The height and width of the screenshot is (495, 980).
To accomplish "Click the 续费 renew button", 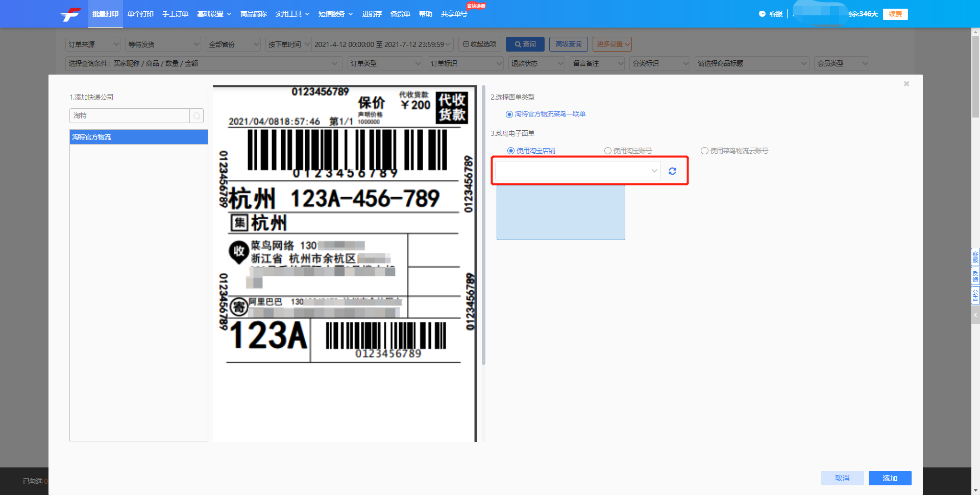I will click(x=895, y=14).
